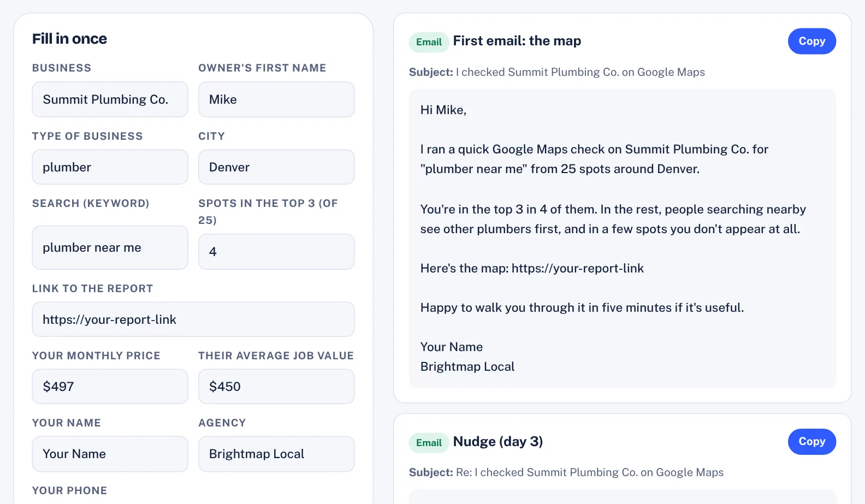This screenshot has width=865, height=504.
Task: Click the Email badge on the Nudge card
Action: 429,443
